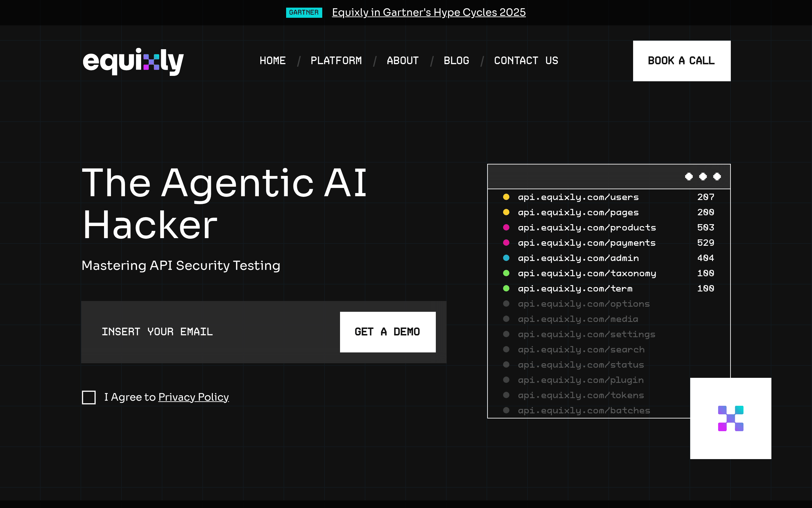Open the PLATFORM nav item
Image resolution: width=812 pixels, height=508 pixels.
[336, 61]
